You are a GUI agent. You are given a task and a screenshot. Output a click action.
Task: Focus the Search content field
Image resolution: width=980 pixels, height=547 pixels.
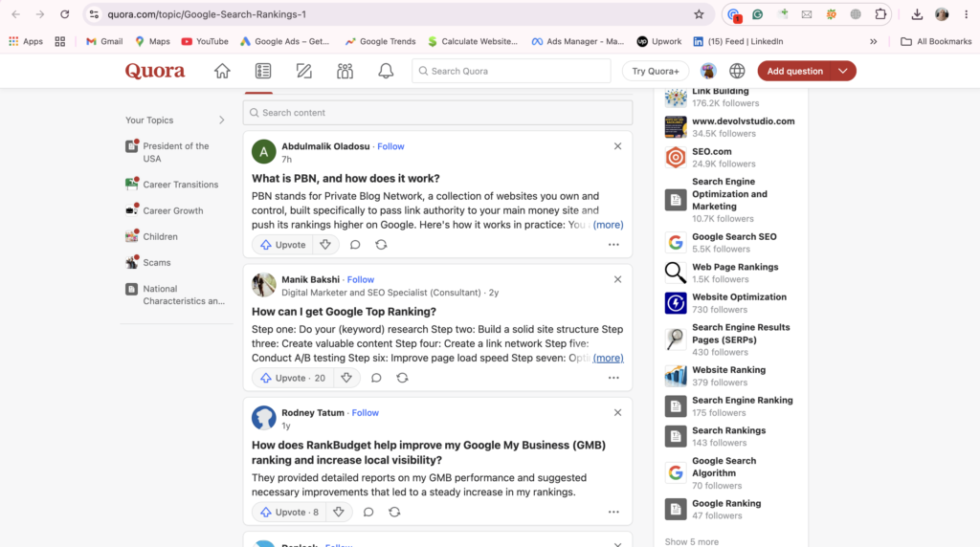(x=437, y=113)
